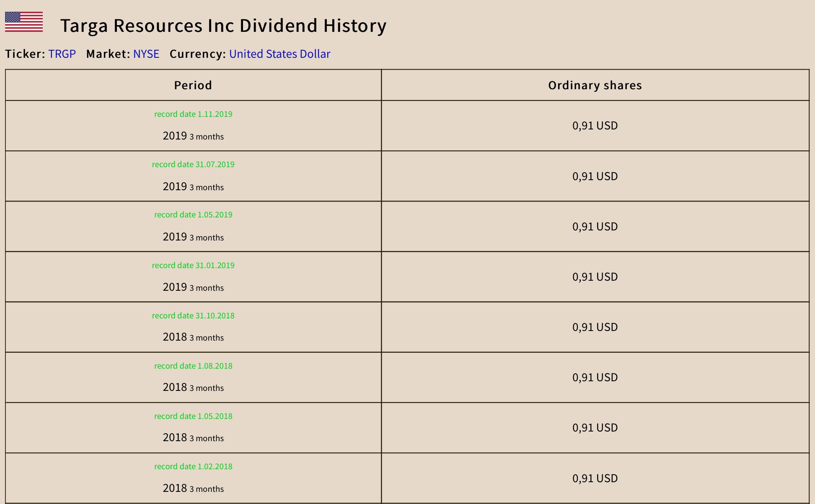Click the Period column header

point(193,85)
